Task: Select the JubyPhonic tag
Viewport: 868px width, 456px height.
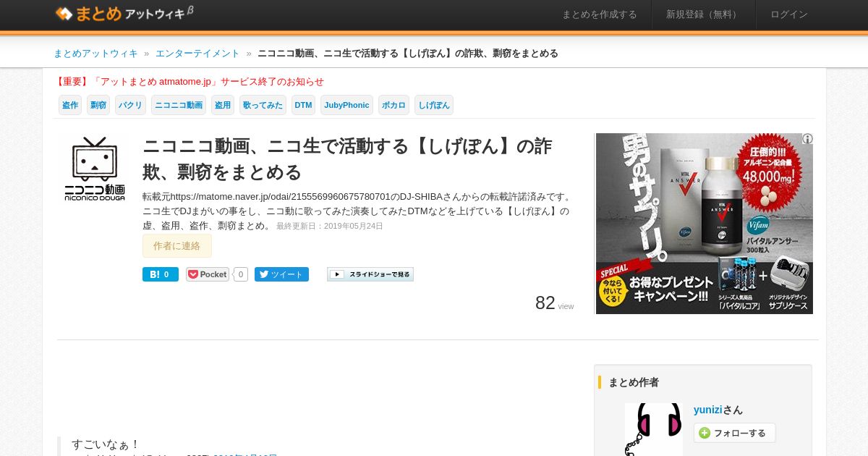Action: pos(346,105)
